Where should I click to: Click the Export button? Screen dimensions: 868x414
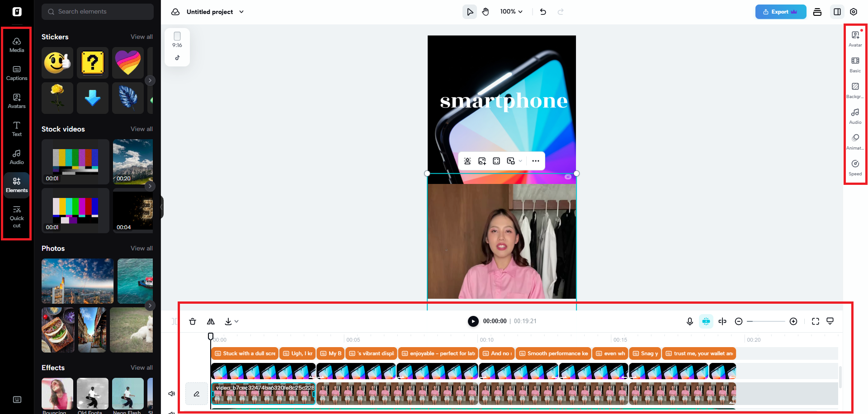click(781, 11)
